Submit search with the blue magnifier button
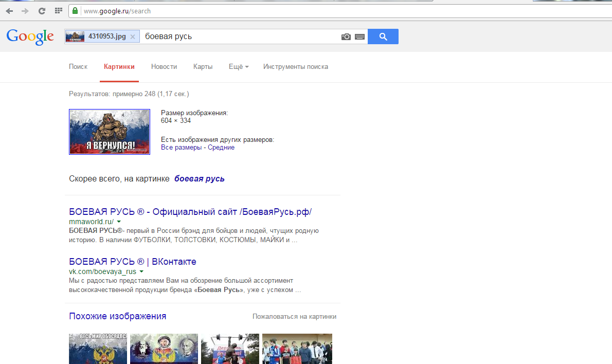Screen dimensions: 612x364 383,37
